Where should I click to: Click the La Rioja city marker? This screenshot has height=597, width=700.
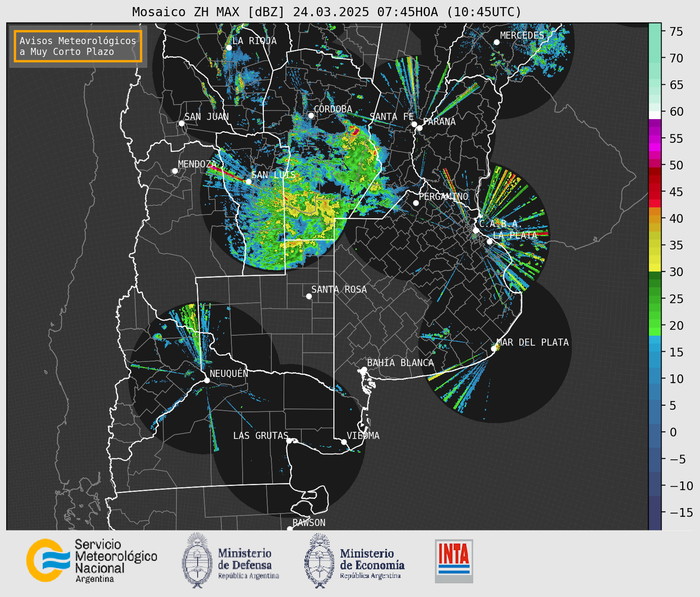[x=229, y=48]
